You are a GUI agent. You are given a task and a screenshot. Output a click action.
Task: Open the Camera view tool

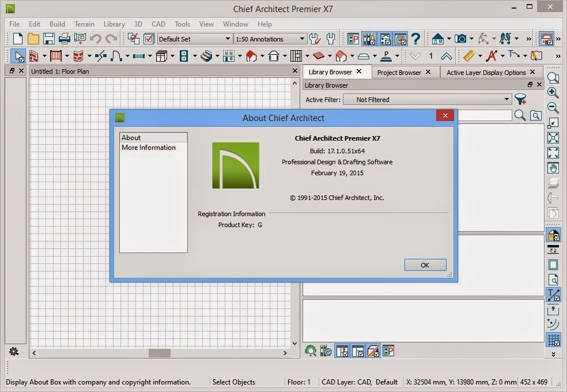click(x=460, y=39)
